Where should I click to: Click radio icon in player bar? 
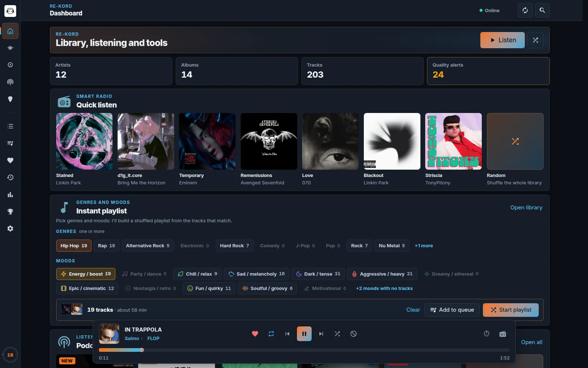point(503,334)
